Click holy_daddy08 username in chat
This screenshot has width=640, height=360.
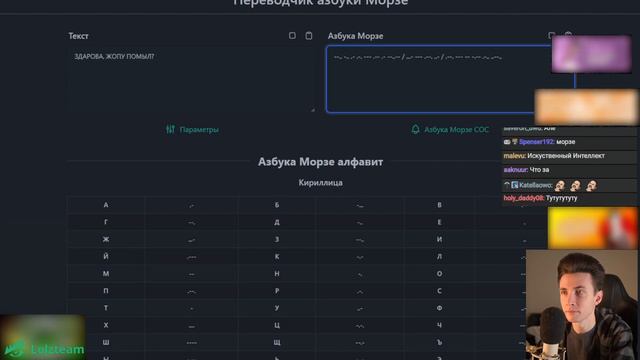tap(523, 198)
